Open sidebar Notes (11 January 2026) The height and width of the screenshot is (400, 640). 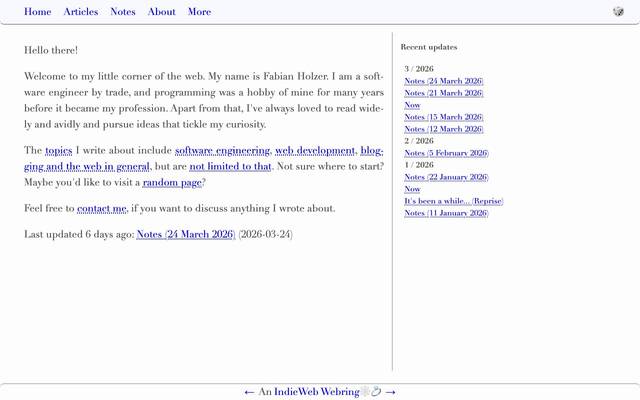[447, 213]
